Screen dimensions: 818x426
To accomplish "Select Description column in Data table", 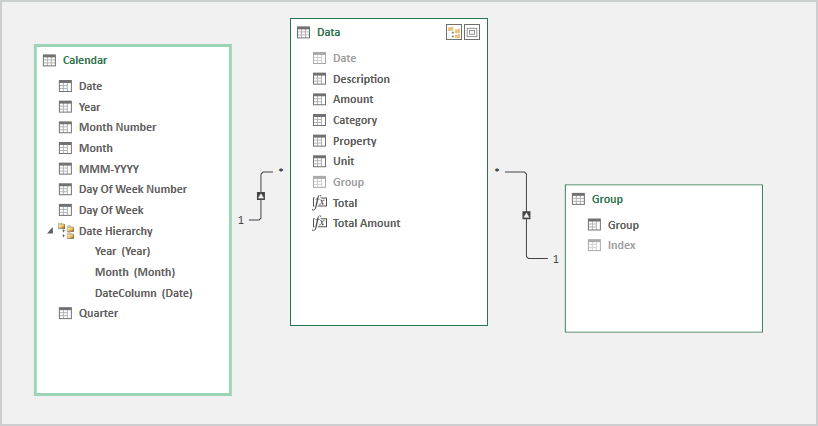I will click(361, 79).
